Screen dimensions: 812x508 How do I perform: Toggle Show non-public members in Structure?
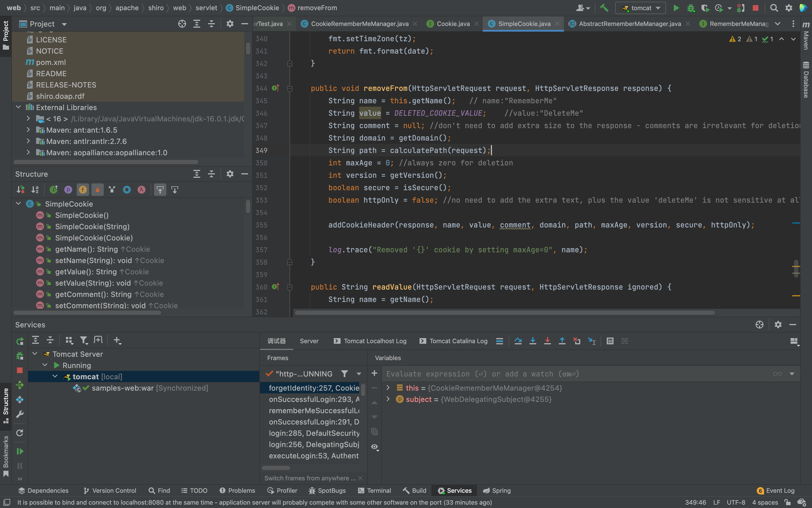(x=98, y=190)
